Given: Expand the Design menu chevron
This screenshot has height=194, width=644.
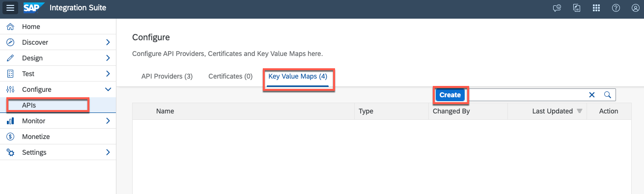Looking at the screenshot, I should 108,58.
